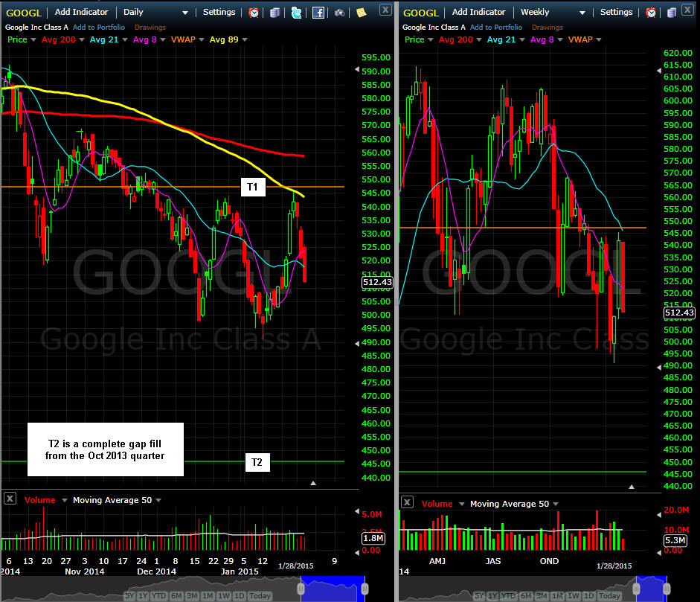Expand Avg 8 options in Weekly chart
700x602 pixels.
click(x=560, y=39)
